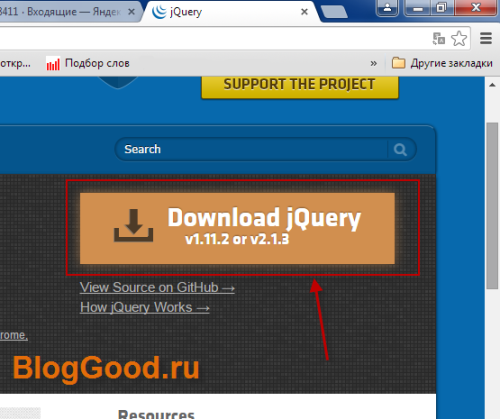Open a new browser tab
Viewport: 500px width, 419px height.
pyautogui.click(x=334, y=12)
